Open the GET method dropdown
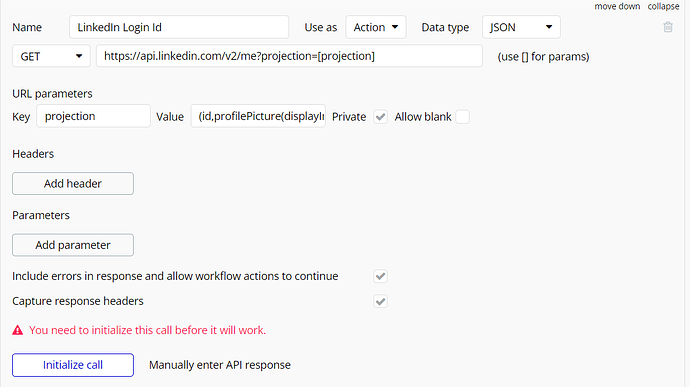The image size is (690, 387). (x=51, y=56)
